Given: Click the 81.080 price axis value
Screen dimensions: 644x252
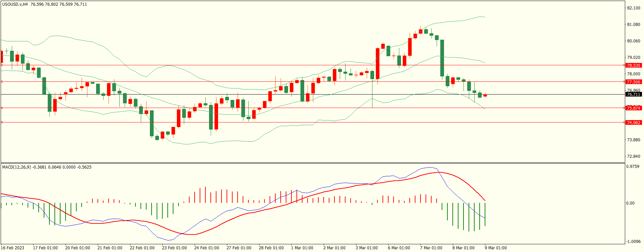Looking at the screenshot, I should pos(634,25).
